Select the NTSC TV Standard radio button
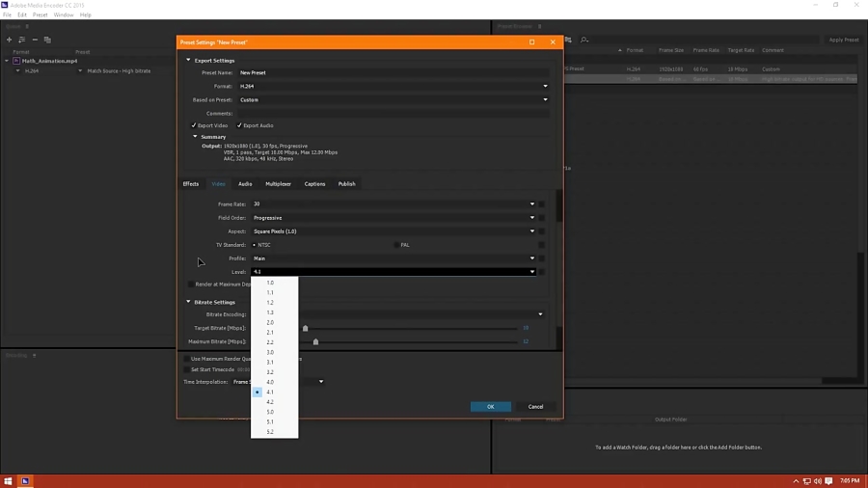This screenshot has width=868, height=488. point(254,245)
